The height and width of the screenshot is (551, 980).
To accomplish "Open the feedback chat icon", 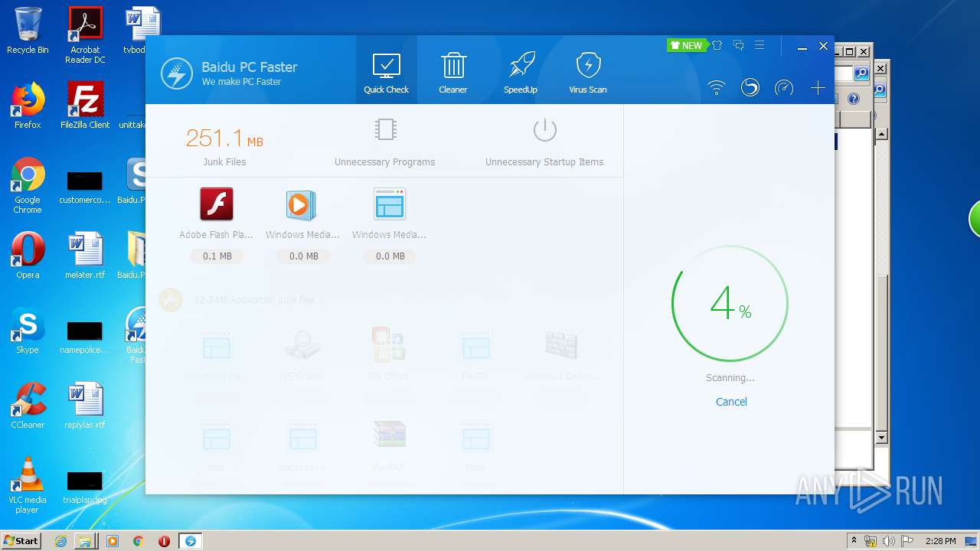I will click(739, 46).
